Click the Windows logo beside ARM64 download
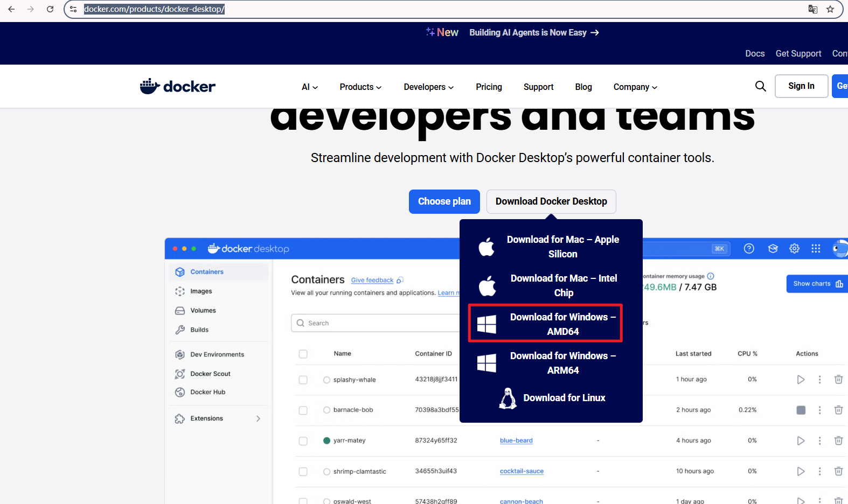Viewport: 848px width, 504px height. (x=486, y=363)
